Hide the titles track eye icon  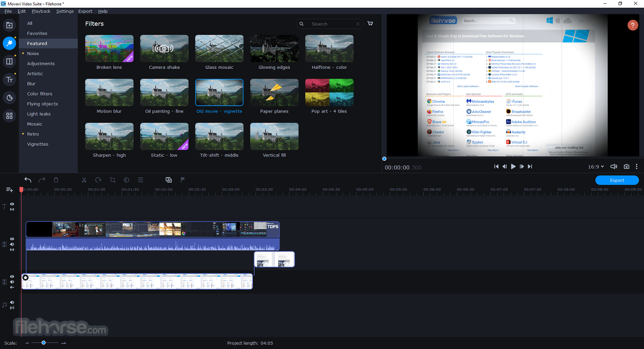[12, 204]
